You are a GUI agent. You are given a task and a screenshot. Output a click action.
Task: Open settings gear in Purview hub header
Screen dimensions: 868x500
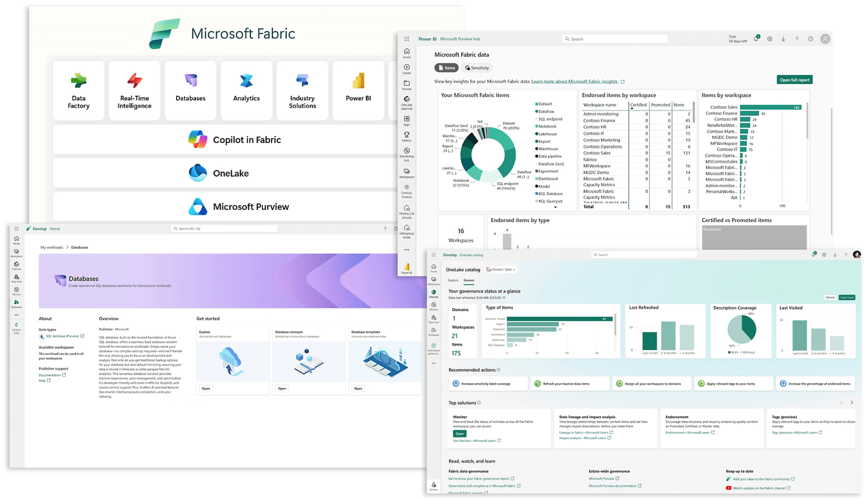pyautogui.click(x=770, y=39)
